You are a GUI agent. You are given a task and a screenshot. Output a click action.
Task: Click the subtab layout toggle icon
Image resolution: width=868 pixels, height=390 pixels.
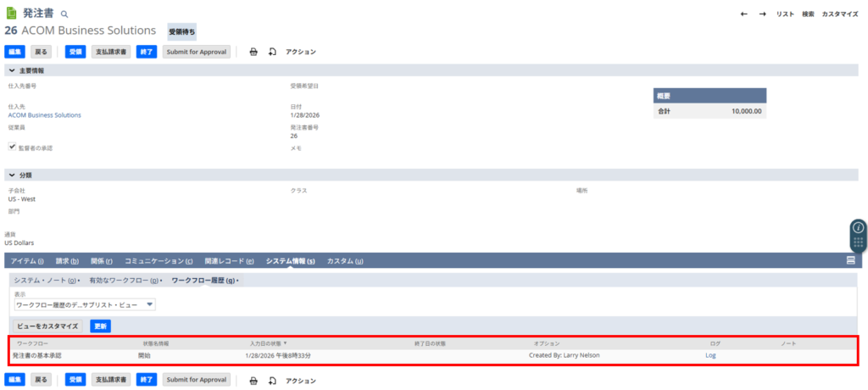pyautogui.click(x=850, y=260)
